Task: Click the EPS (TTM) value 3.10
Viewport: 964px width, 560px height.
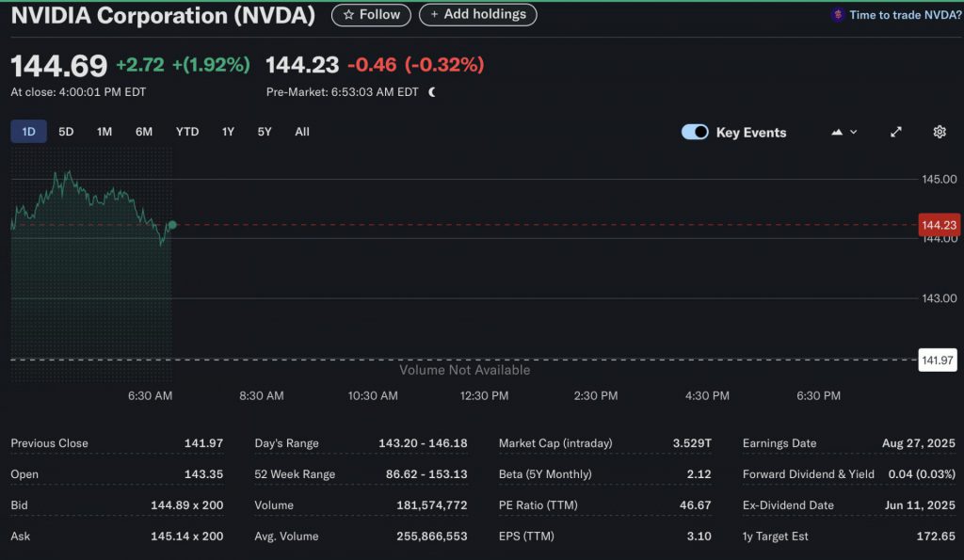Action: (x=699, y=536)
